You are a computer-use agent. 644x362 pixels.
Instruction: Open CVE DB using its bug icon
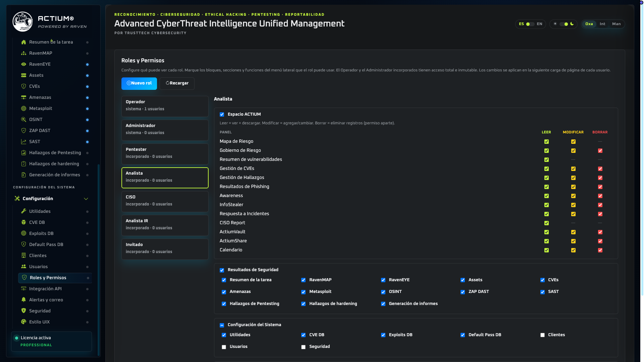(23, 223)
